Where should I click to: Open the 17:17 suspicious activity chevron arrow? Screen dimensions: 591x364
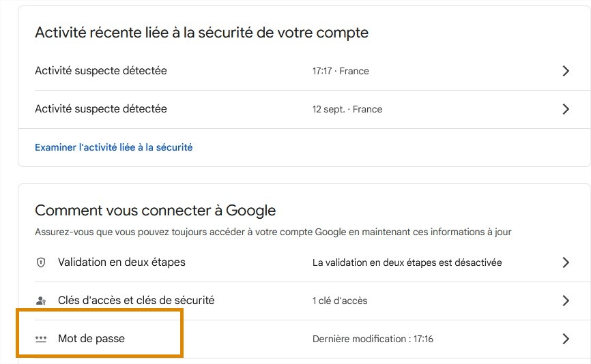[x=565, y=71]
